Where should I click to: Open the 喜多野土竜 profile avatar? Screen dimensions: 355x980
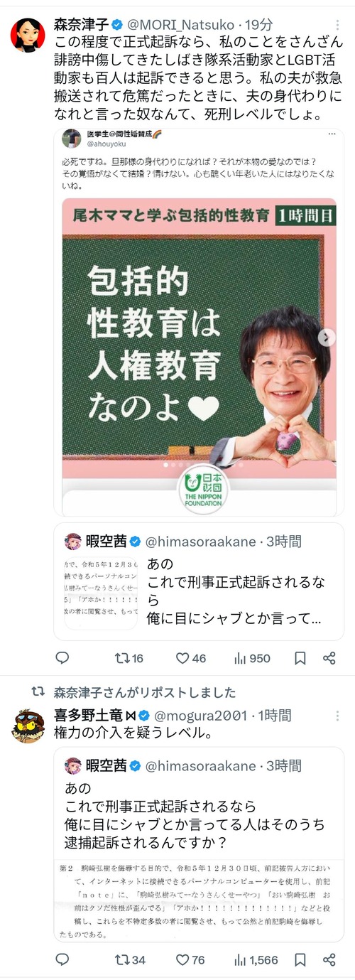[x=28, y=726]
